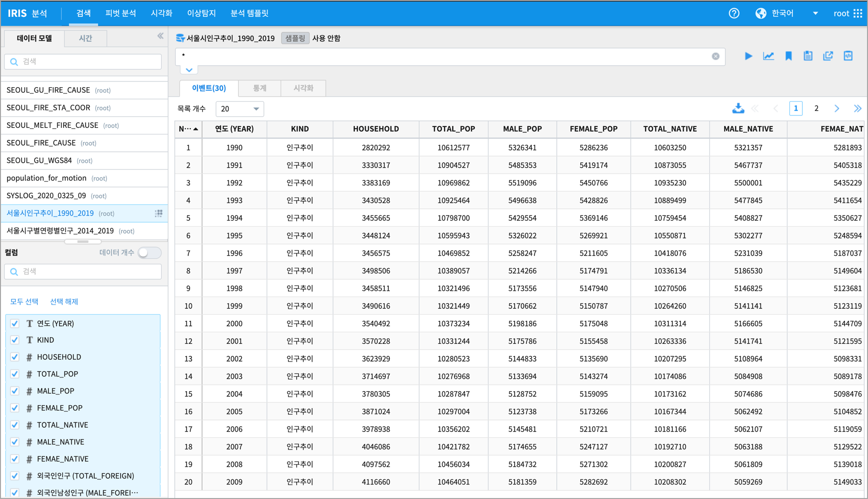Open the 한국어 language dropdown arrow

[815, 13]
